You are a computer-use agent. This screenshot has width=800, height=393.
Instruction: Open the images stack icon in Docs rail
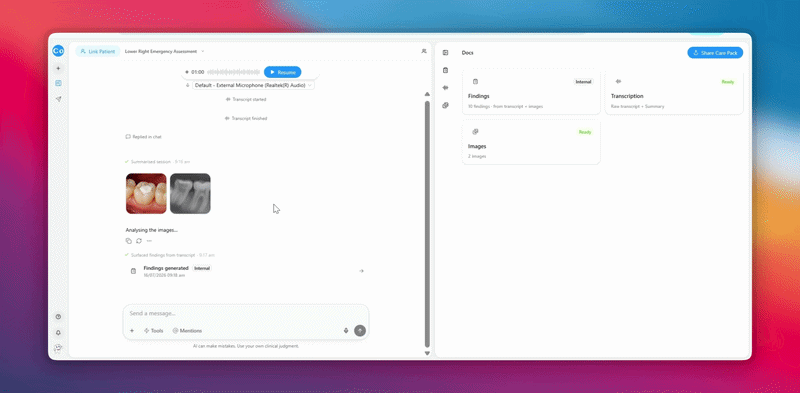click(x=445, y=105)
